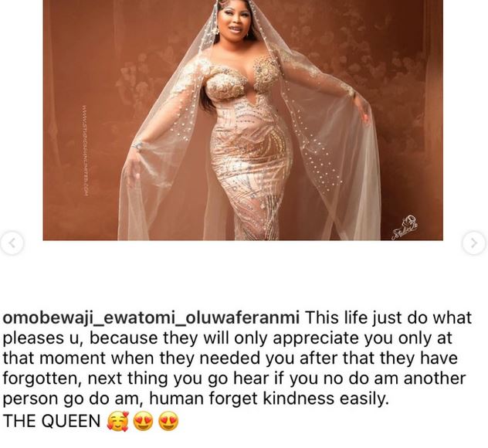Image resolution: width=488 pixels, height=448 pixels.
Task: Click the studio signature watermark on the photo
Action: pyautogui.click(x=405, y=228)
